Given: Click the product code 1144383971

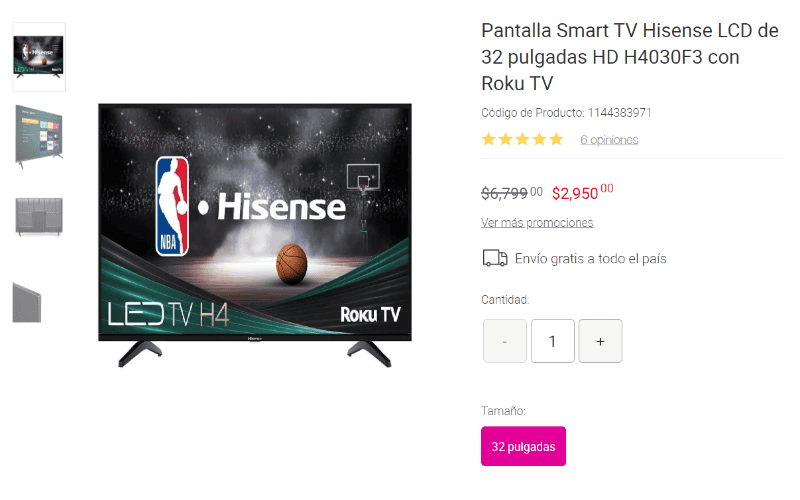Looking at the screenshot, I should tap(619, 113).
